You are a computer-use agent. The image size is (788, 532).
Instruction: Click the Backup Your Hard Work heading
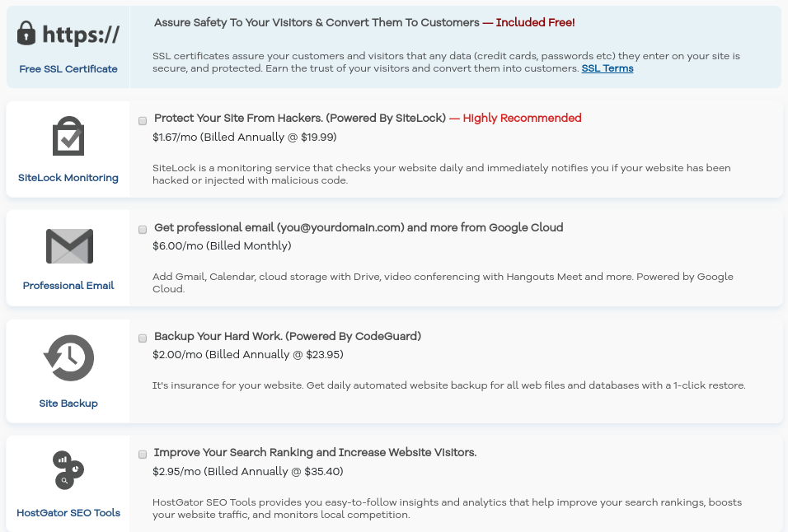pyautogui.click(x=287, y=336)
